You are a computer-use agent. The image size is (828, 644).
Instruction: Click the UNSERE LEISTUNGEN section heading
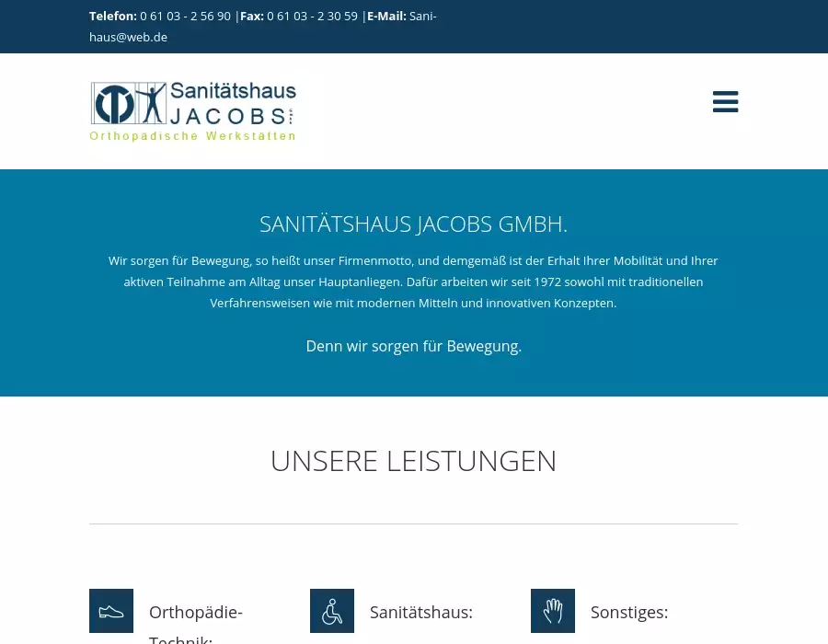tap(413, 461)
